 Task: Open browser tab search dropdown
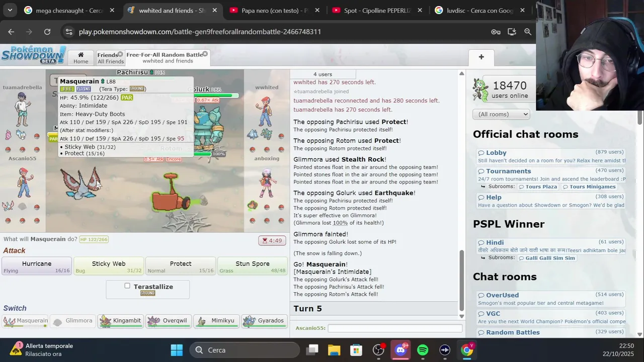[10, 10]
